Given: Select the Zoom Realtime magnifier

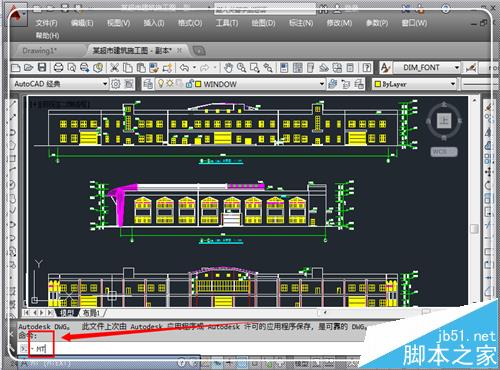Looking at the screenshot, I should (x=241, y=68).
